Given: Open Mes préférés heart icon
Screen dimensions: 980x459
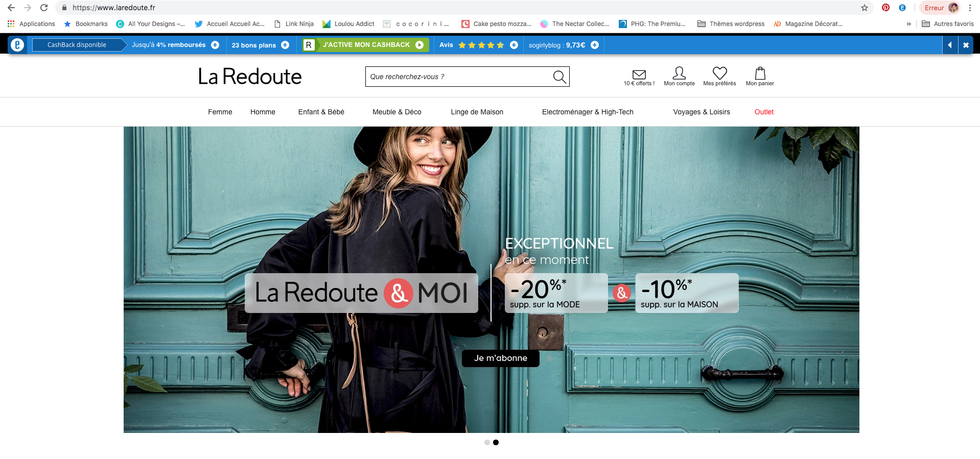Looking at the screenshot, I should pos(719,74).
